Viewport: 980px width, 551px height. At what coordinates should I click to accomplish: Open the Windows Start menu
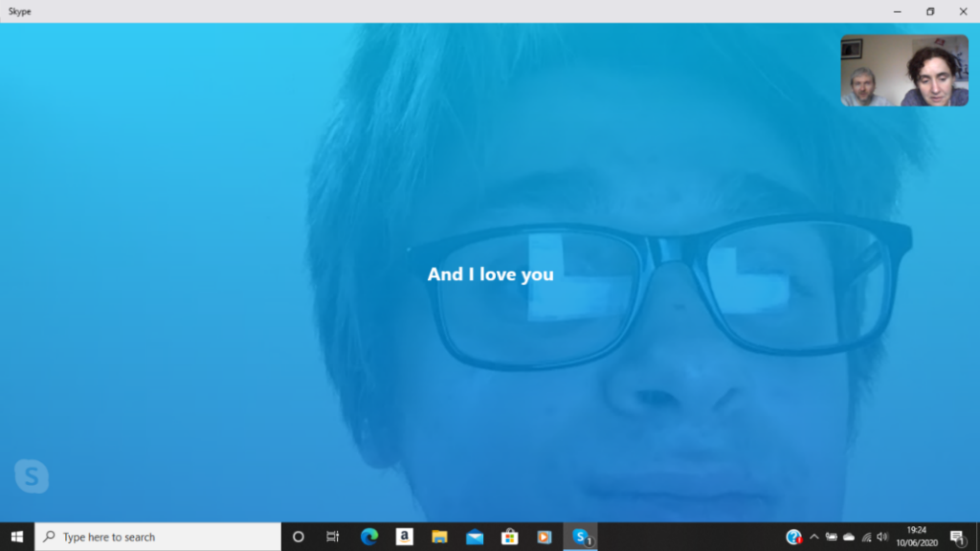[16, 537]
